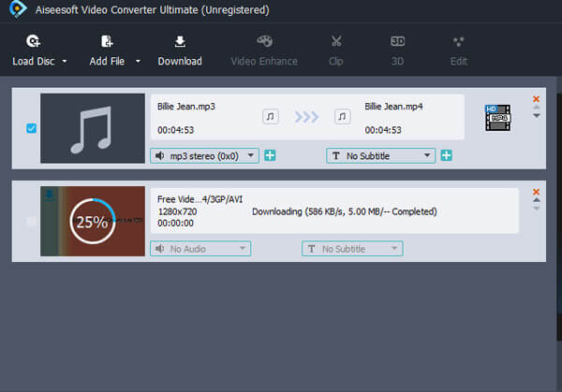Open the Load Disc dropdown arrow
This screenshot has height=392, width=562.
pyautogui.click(x=65, y=62)
